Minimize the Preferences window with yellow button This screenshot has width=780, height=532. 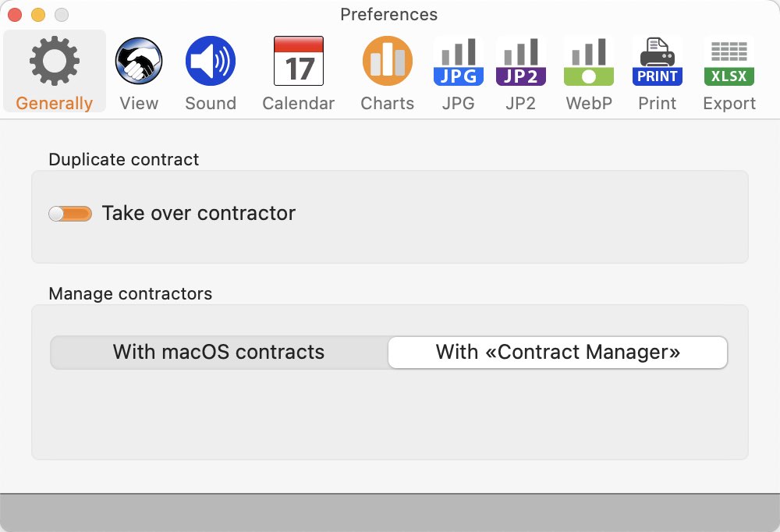pos(38,15)
